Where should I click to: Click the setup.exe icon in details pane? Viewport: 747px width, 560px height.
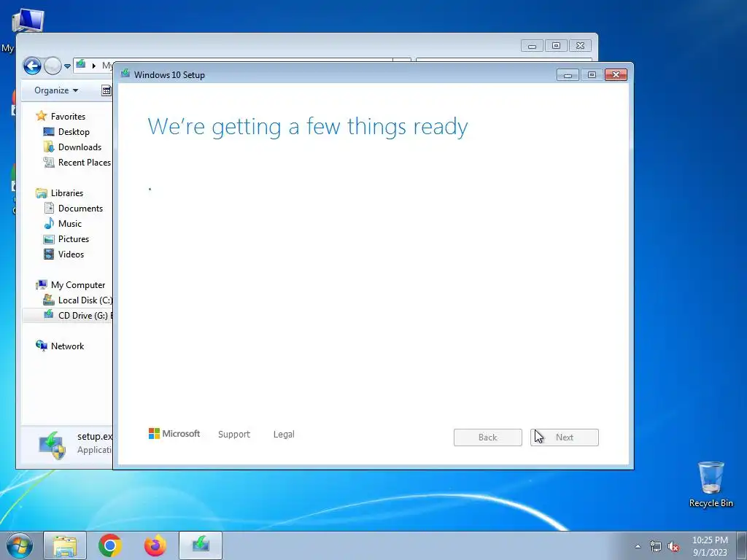53,446
